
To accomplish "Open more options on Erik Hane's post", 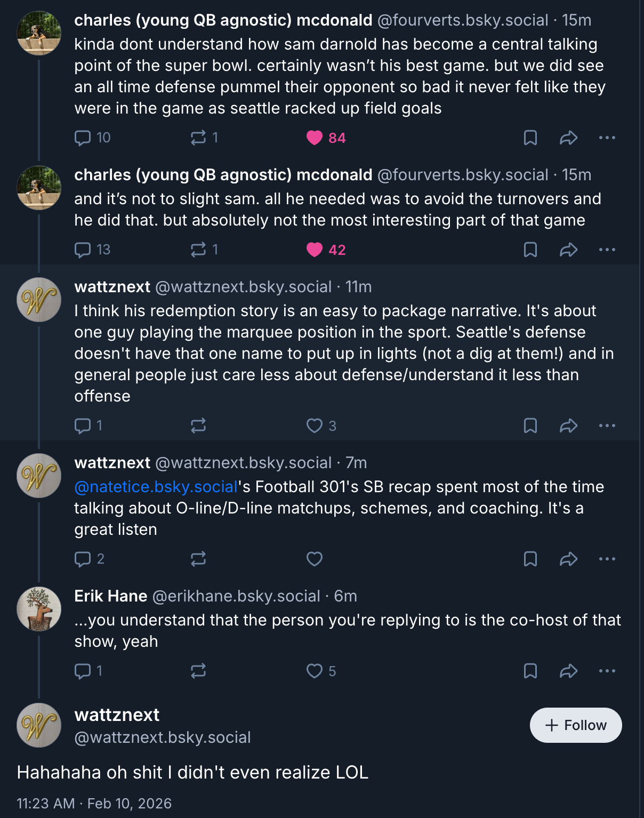I will tap(607, 671).
